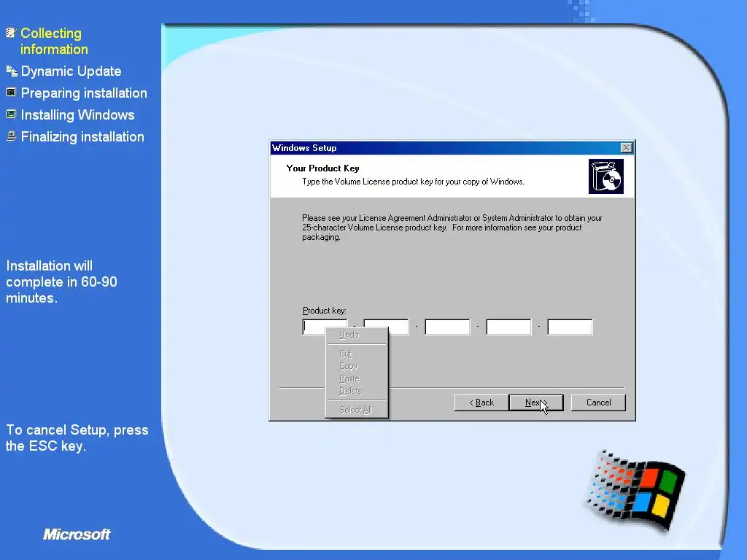Choose Copy in the context menu
This screenshot has height=560, width=747.
pos(356,366)
